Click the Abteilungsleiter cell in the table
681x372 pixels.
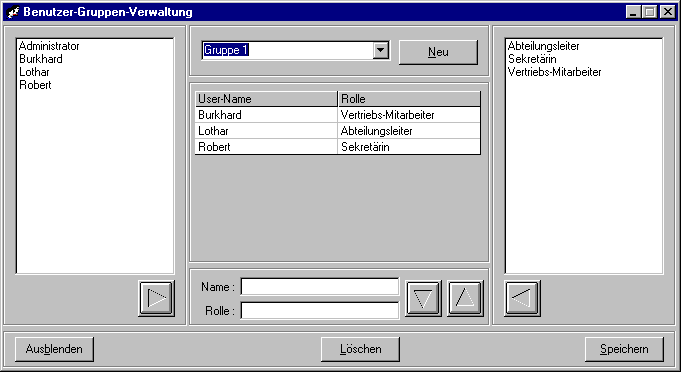pyautogui.click(x=409, y=131)
